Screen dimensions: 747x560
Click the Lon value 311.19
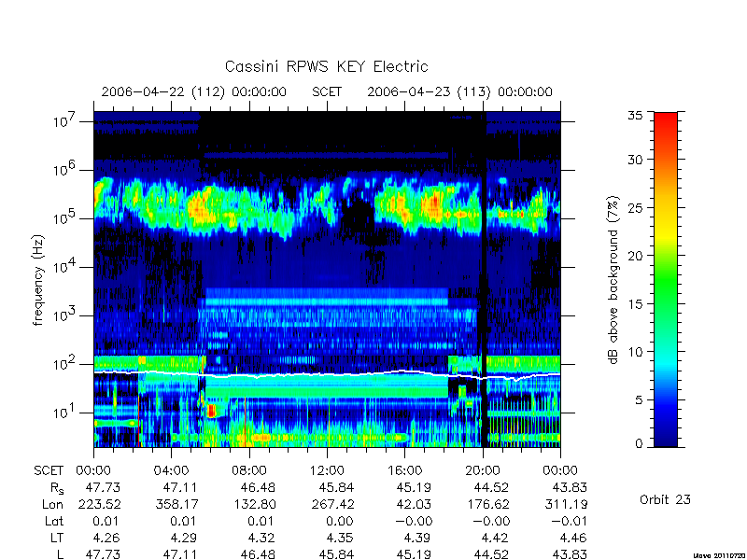[566, 504]
